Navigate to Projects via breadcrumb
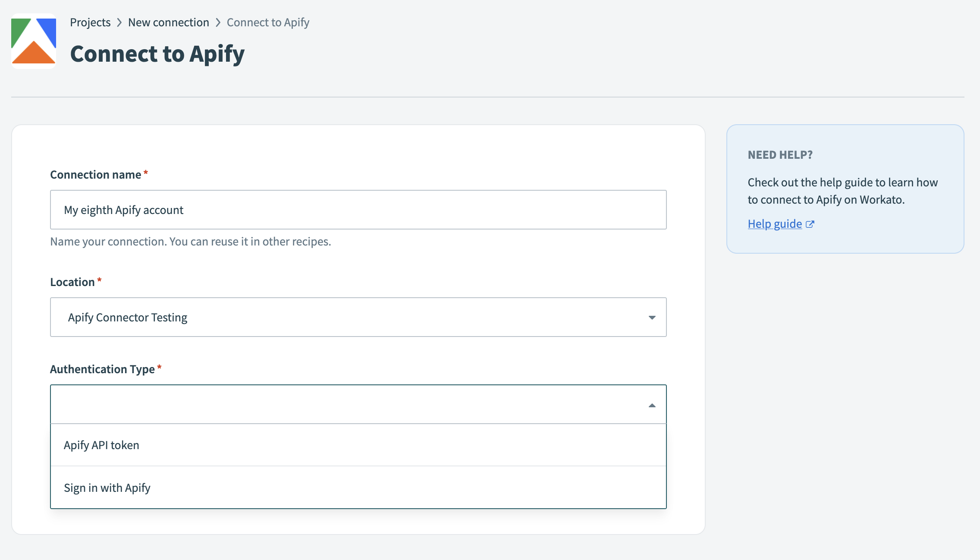This screenshot has height=560, width=980. tap(90, 22)
